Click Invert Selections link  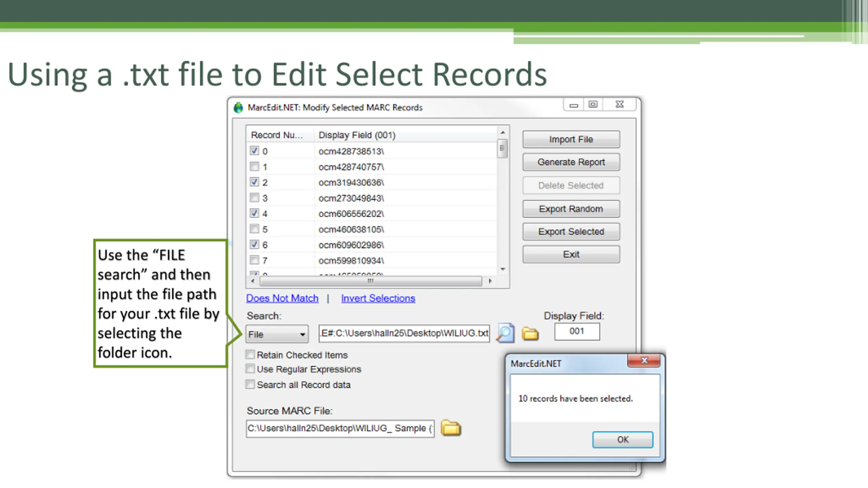(x=378, y=298)
